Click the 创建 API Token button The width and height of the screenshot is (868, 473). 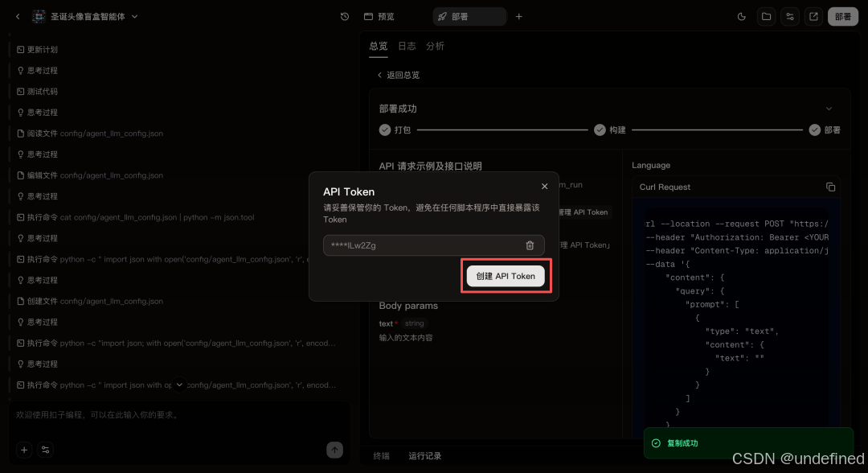click(506, 276)
